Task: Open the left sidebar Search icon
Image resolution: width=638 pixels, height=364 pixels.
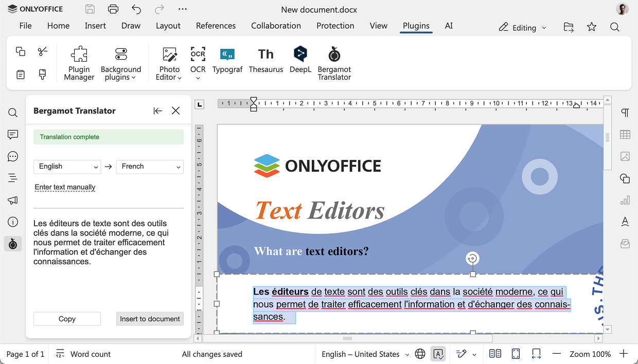Action: click(13, 113)
